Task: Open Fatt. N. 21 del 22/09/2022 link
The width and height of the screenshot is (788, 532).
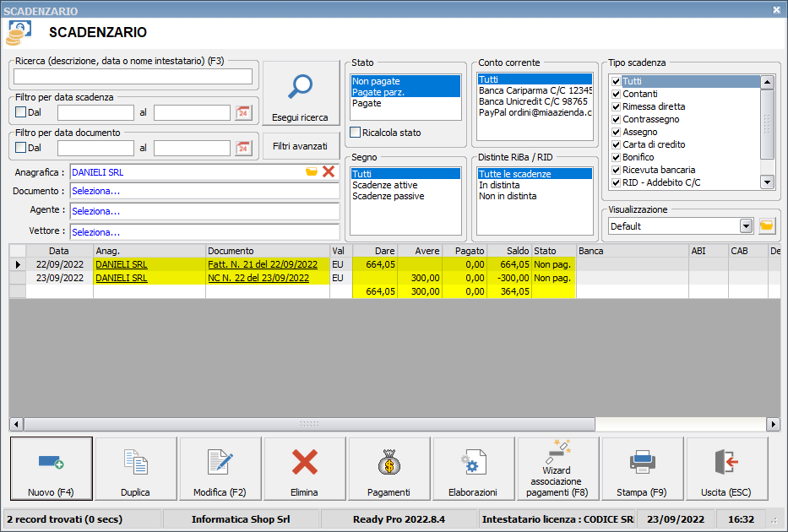Action: click(263, 264)
